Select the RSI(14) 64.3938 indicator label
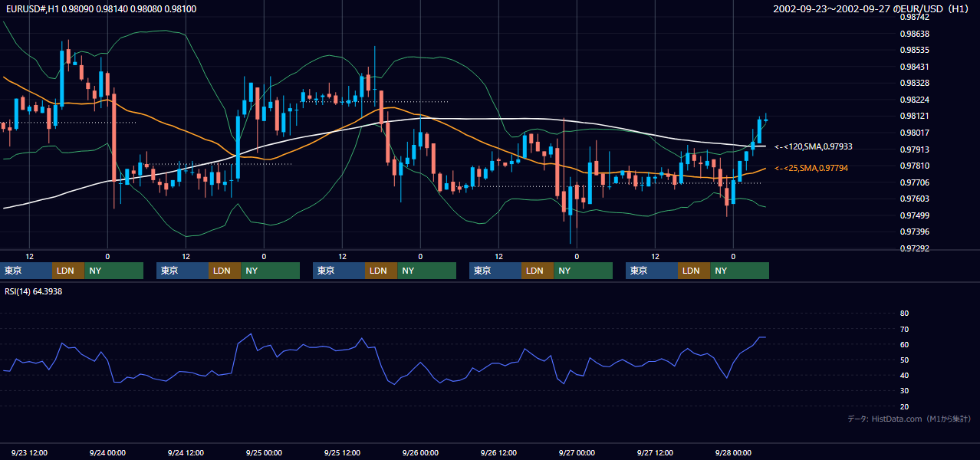Screen dimensions: 980x460 click(x=34, y=291)
